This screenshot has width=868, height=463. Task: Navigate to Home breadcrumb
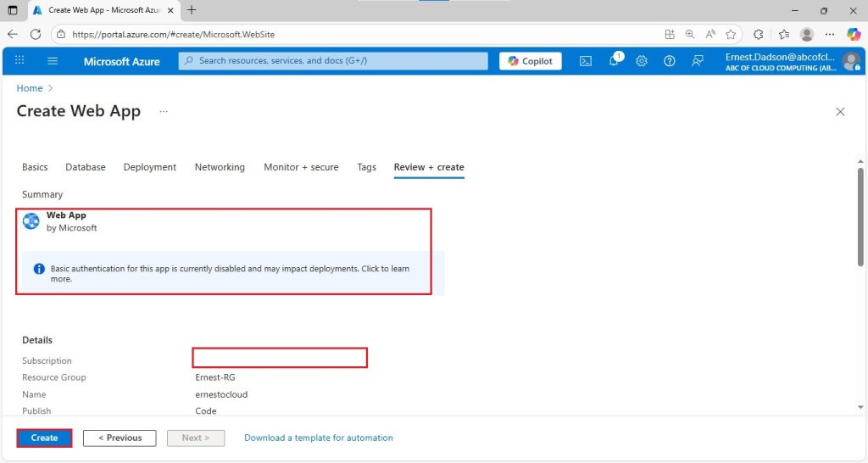pos(30,88)
